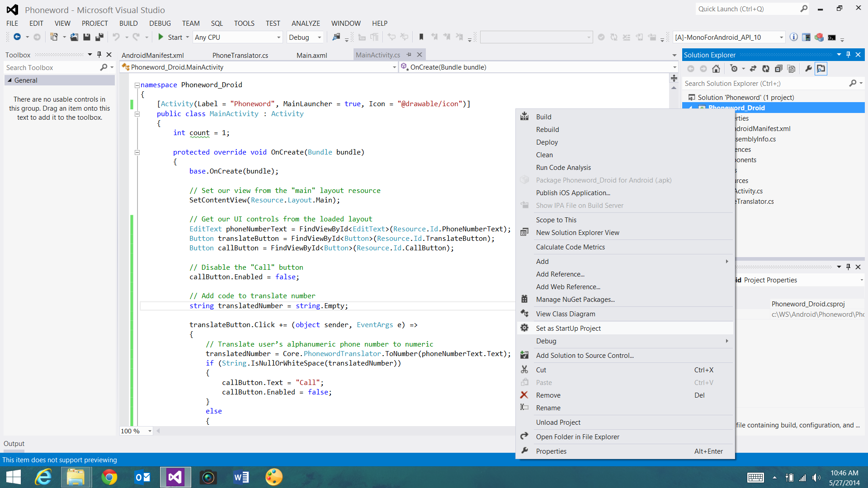Switch to the PhoneTranslator.cs tab
The width and height of the screenshot is (868, 488).
point(240,55)
